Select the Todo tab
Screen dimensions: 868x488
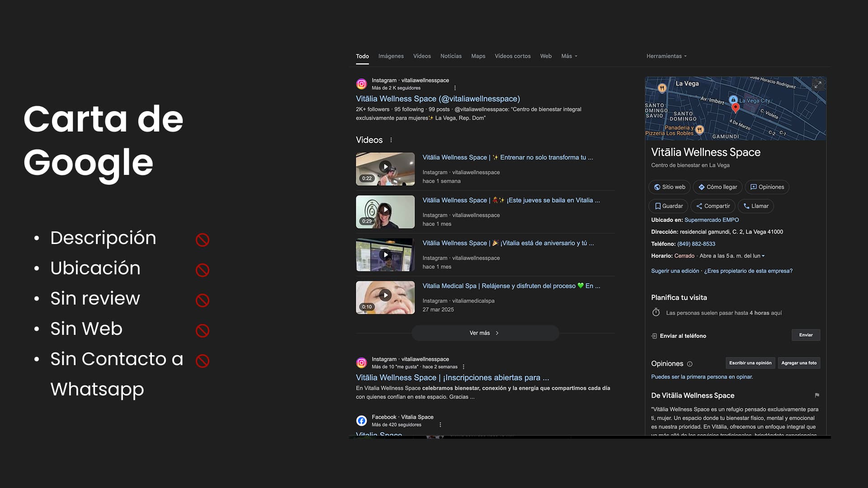click(x=362, y=56)
